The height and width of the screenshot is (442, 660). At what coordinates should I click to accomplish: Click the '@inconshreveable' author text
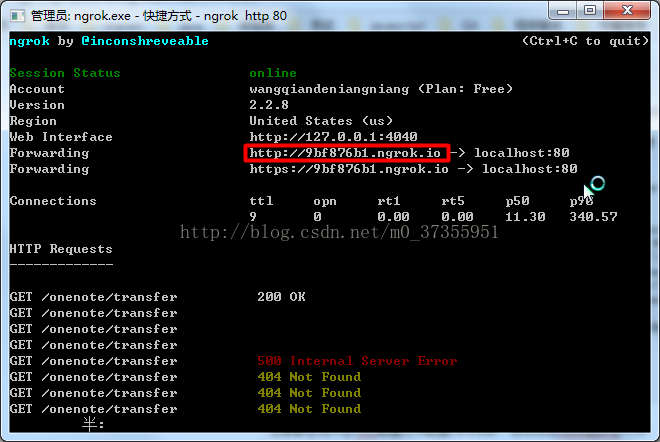click(145, 41)
